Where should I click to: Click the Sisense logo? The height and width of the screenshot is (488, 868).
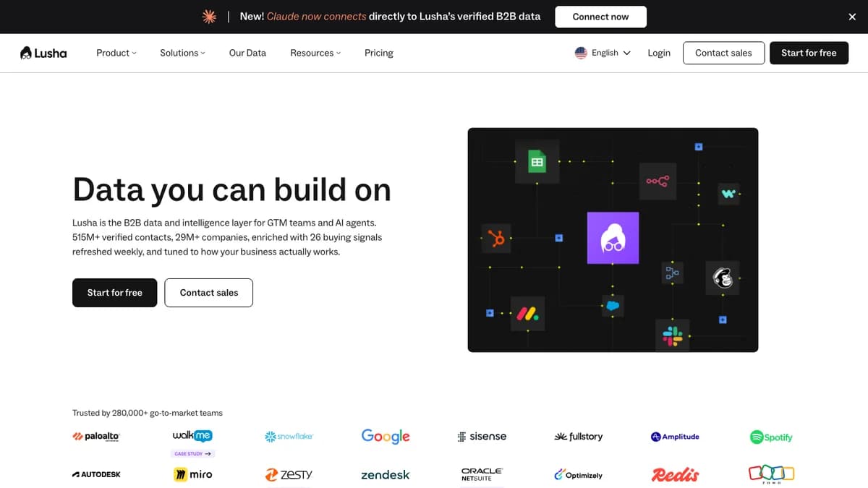(482, 437)
